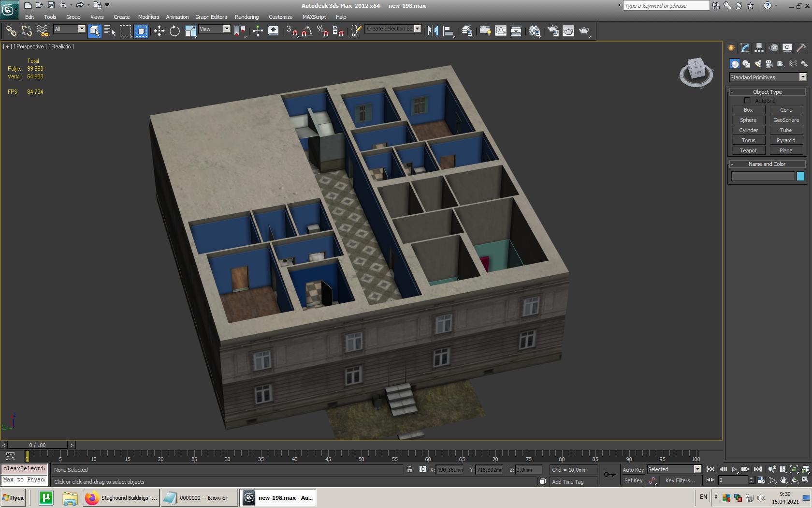Open Key Filters dialog

click(680, 480)
